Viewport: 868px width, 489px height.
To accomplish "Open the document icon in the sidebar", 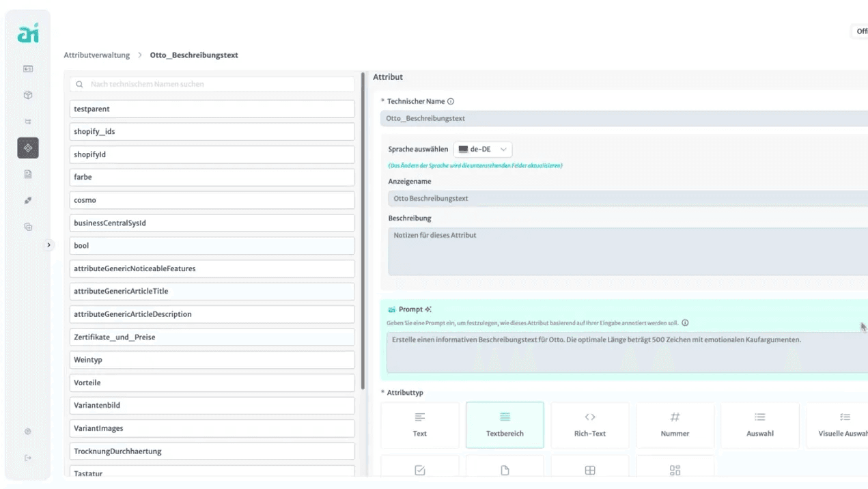I will pos(28,174).
